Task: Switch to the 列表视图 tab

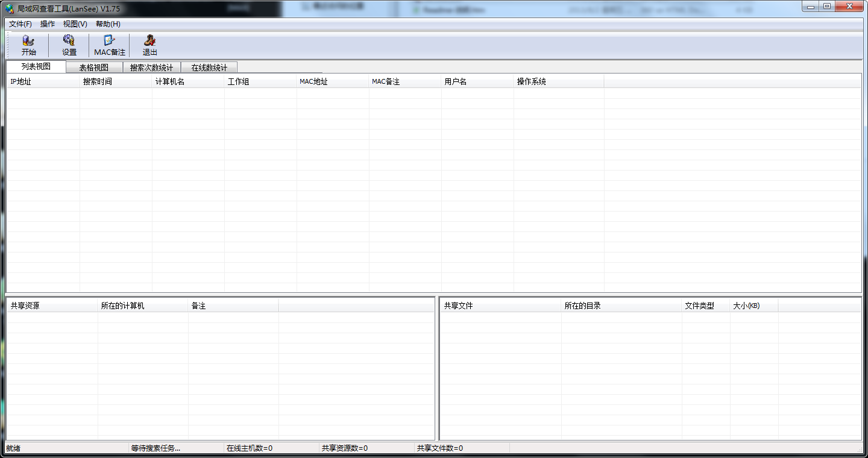Action: [36, 67]
